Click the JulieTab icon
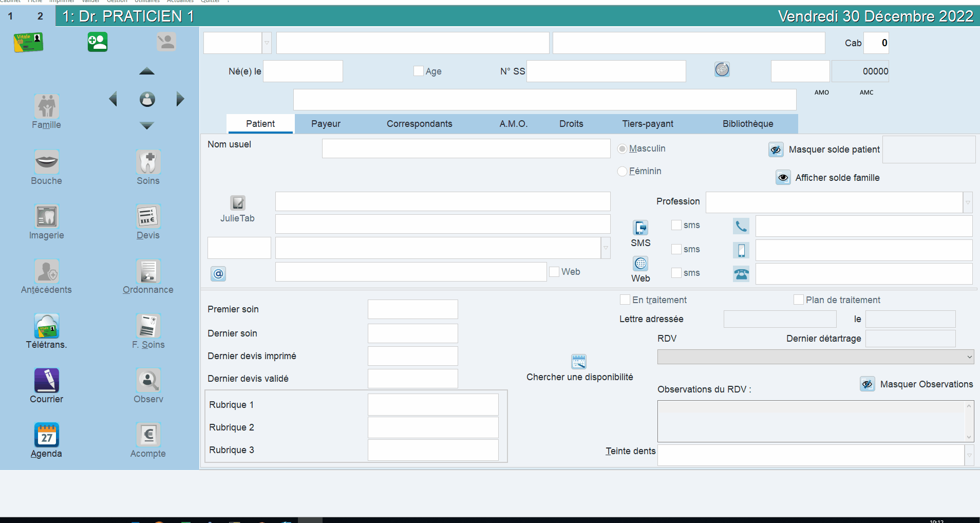The image size is (980, 523). tap(237, 203)
